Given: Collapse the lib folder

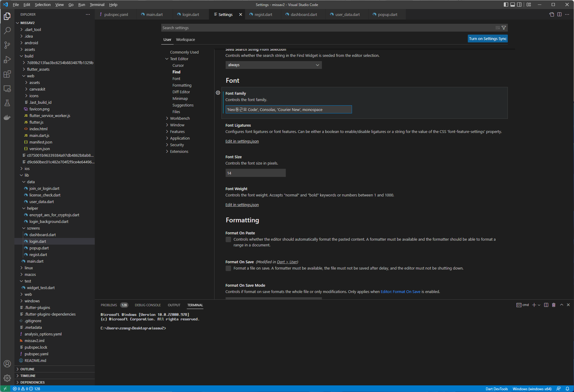Looking at the screenshot, I should coord(26,175).
